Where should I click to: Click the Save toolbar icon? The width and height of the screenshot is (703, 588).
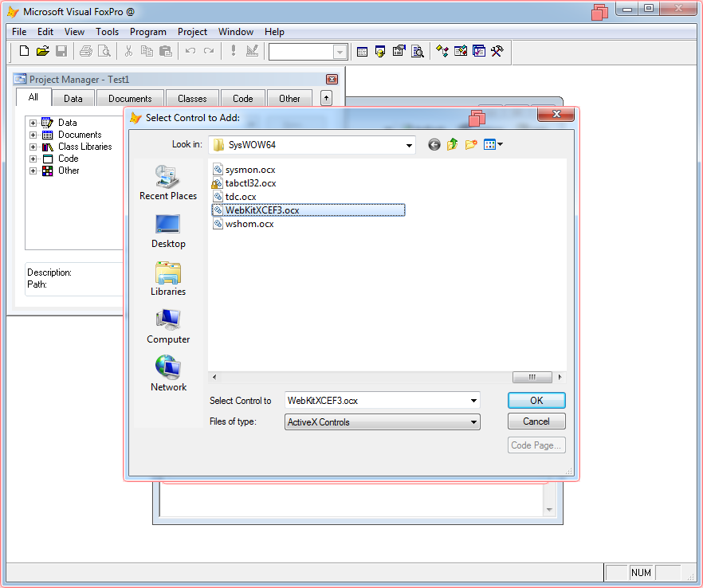(61, 51)
